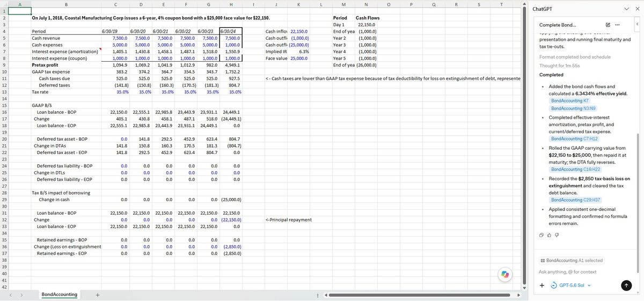Viewport: 644px width, 301px height.
Task: Select the BondAccounting sheet tab
Action: [60, 295]
